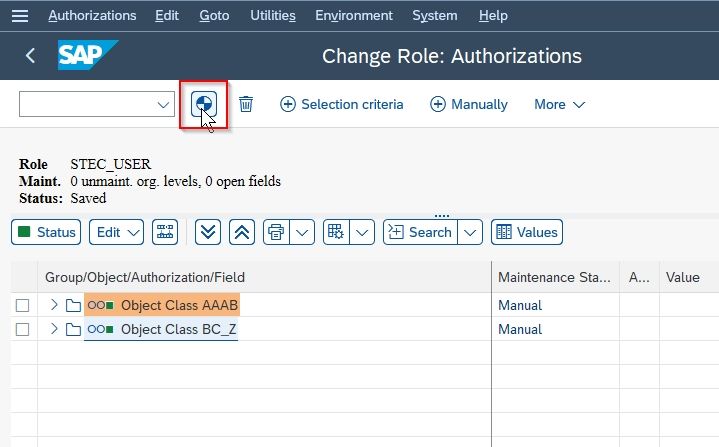Click the Values button
The width and height of the screenshot is (719, 447).
click(527, 232)
